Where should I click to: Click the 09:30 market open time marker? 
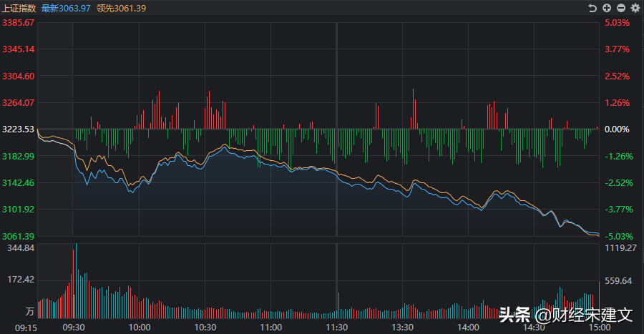(74, 327)
